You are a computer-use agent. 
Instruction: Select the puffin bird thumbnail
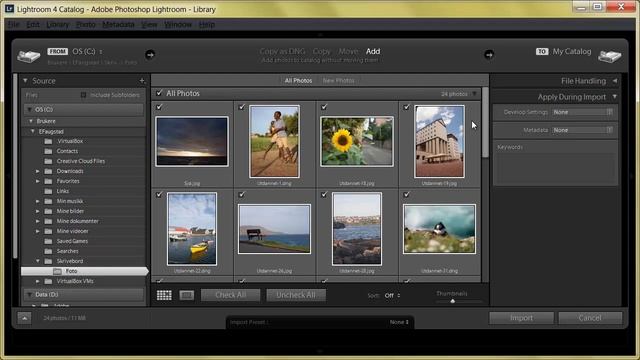439,229
